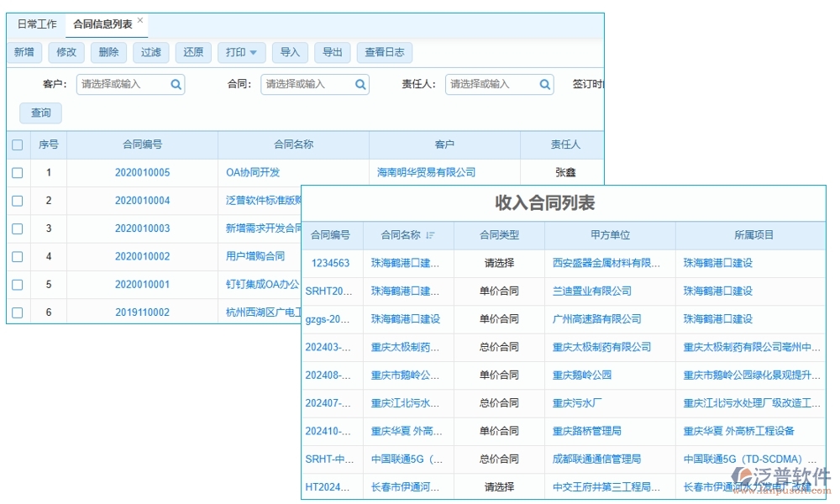The width and height of the screenshot is (840, 504).
Task: Click the magnifier icon in 责任人 field
Action: [544, 84]
